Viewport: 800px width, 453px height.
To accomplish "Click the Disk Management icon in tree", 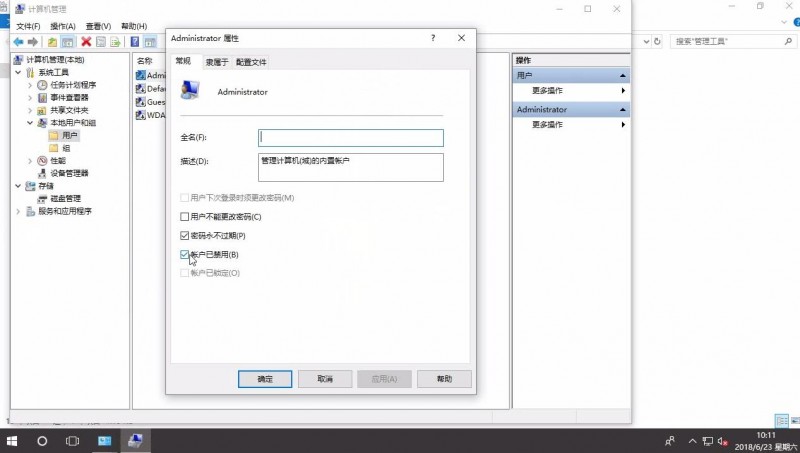I will pyautogui.click(x=42, y=198).
